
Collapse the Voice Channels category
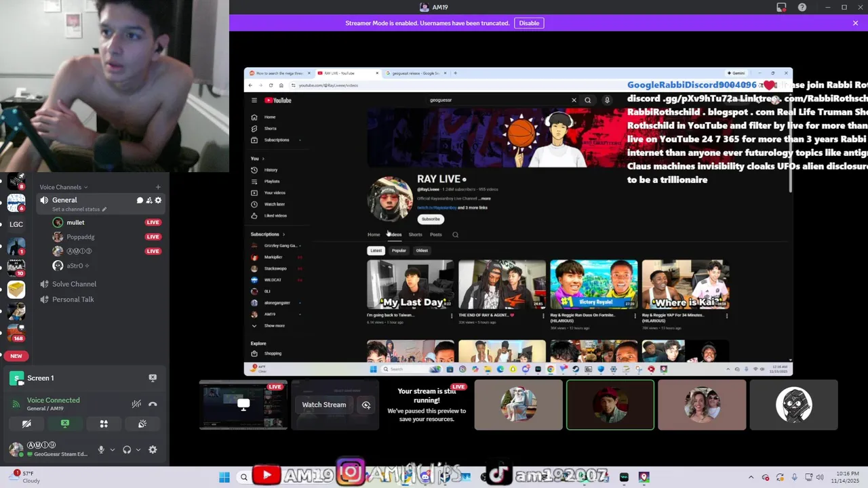pos(63,187)
